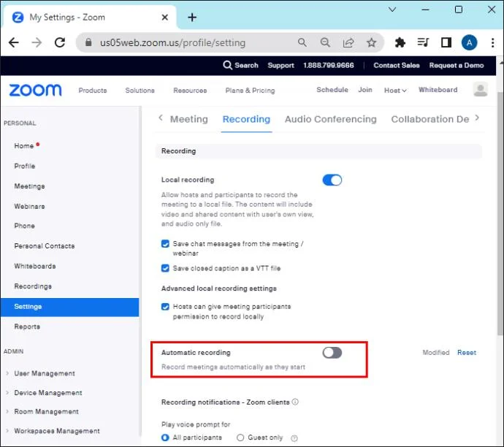The height and width of the screenshot is (447, 504).
Task: Open the Whiteboard link
Action: click(438, 90)
